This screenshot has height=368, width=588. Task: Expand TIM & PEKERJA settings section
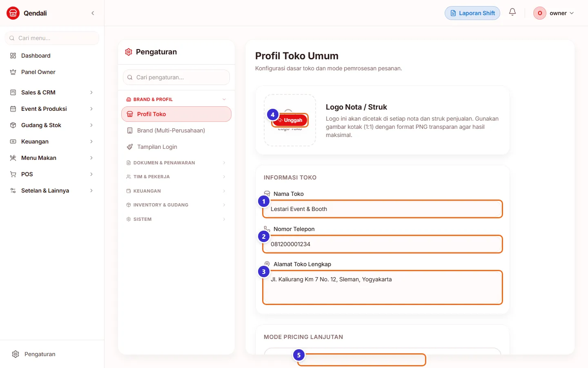point(176,177)
